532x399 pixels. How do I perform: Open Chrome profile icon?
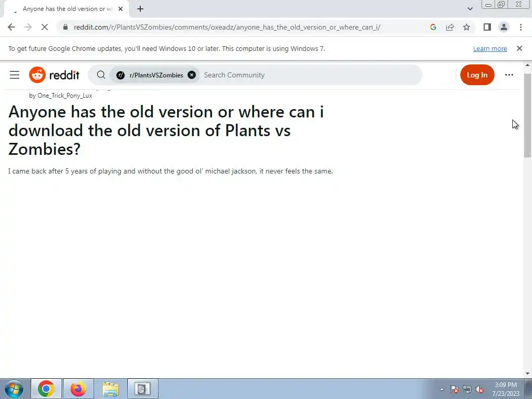click(504, 27)
